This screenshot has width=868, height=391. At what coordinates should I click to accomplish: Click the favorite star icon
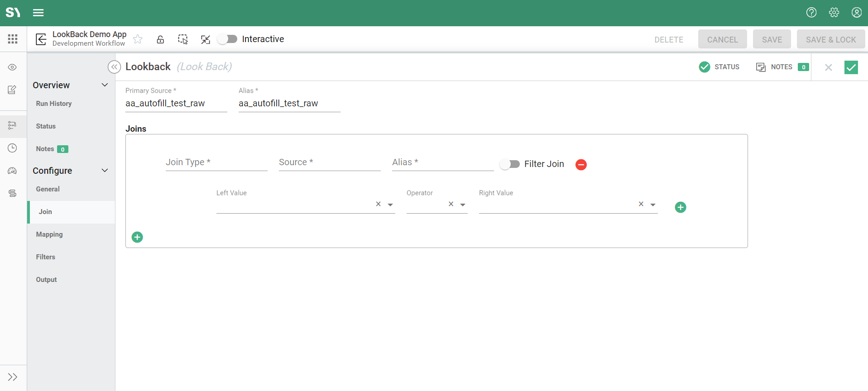click(x=138, y=39)
